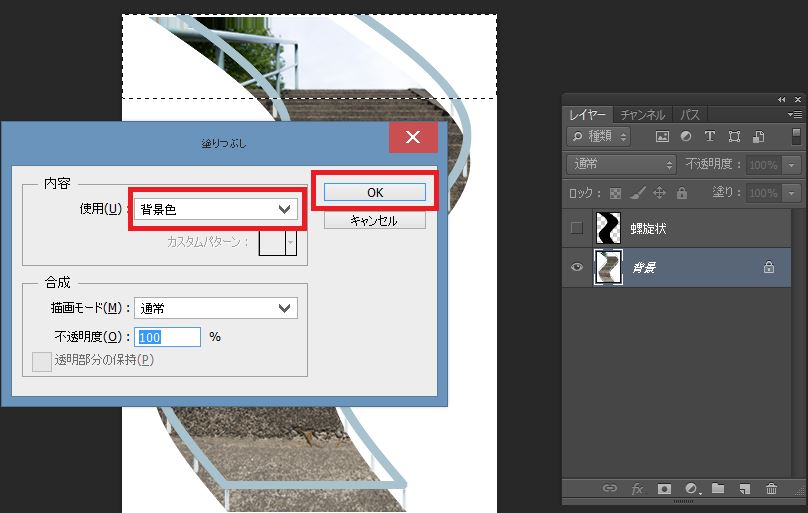Switch to the チャンネル tab
This screenshot has height=513, width=808.
click(642, 114)
